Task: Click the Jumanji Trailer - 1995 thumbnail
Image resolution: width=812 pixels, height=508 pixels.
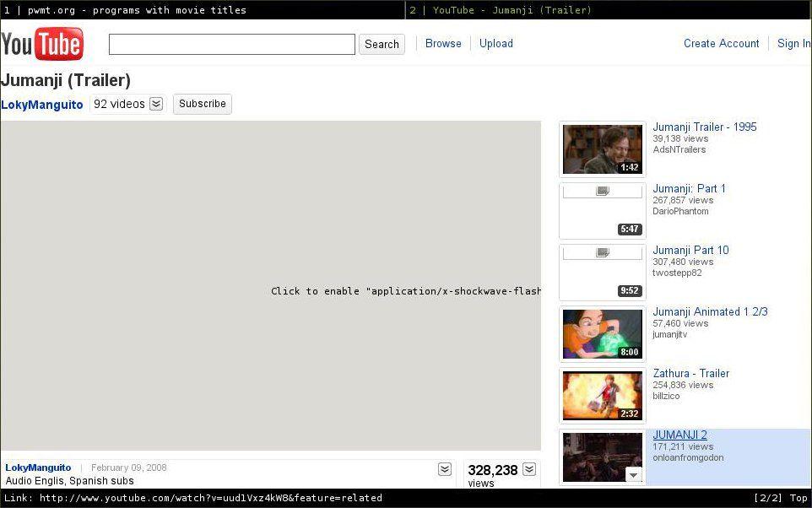Action: pyautogui.click(x=603, y=149)
